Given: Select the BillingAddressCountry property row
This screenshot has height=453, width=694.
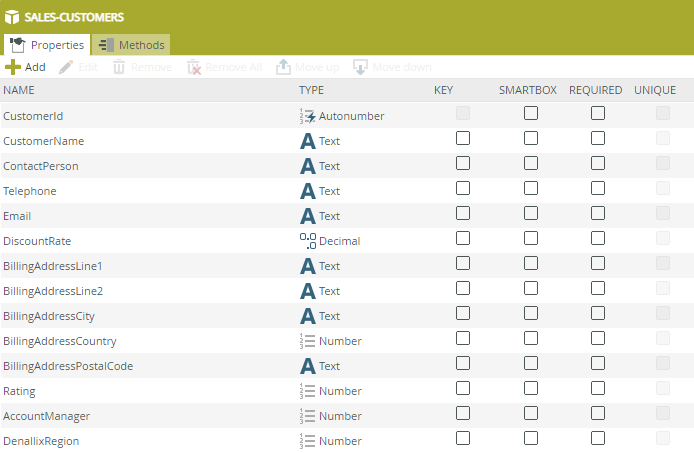Looking at the screenshot, I should pos(60,341).
